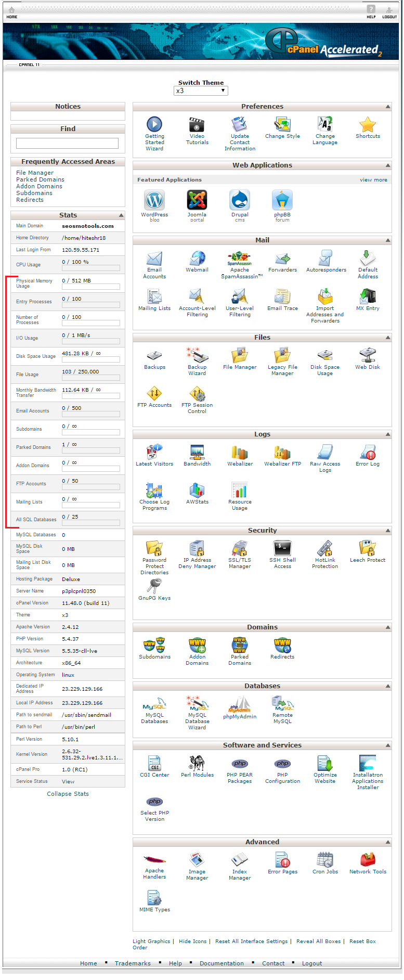Viewport: 404px width, 980px height.
Task: Click view more in Featured Applications
Action: click(373, 180)
